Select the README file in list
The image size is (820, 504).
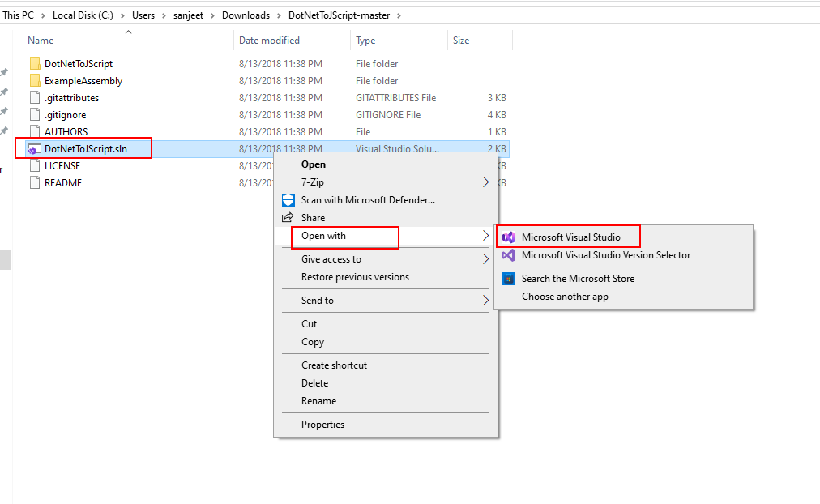click(62, 183)
